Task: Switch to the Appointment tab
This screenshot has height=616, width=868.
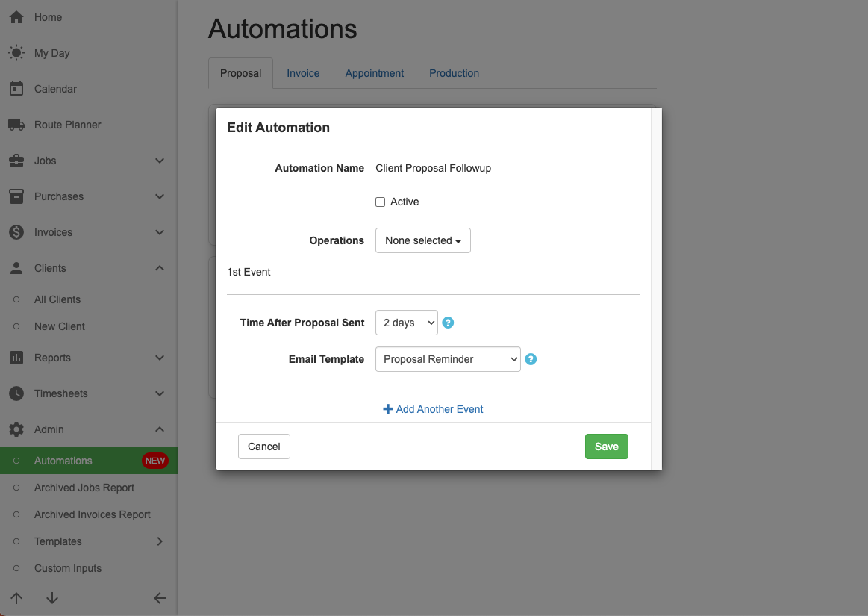Action: (374, 73)
